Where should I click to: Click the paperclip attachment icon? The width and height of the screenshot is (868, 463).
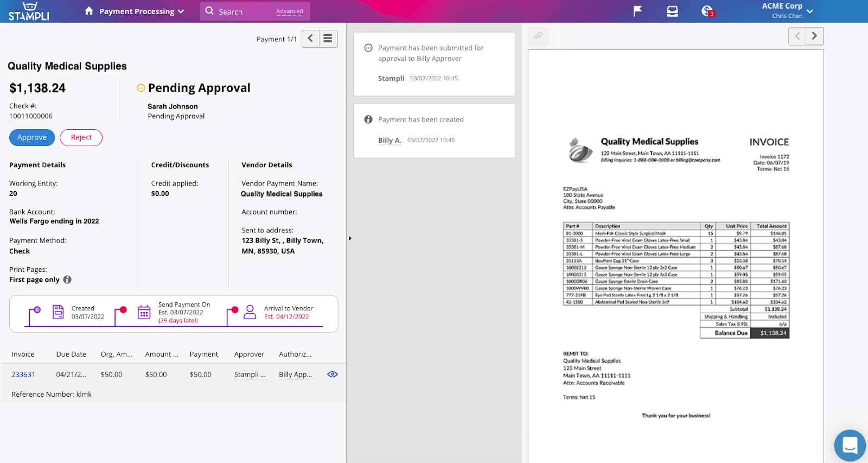(538, 36)
